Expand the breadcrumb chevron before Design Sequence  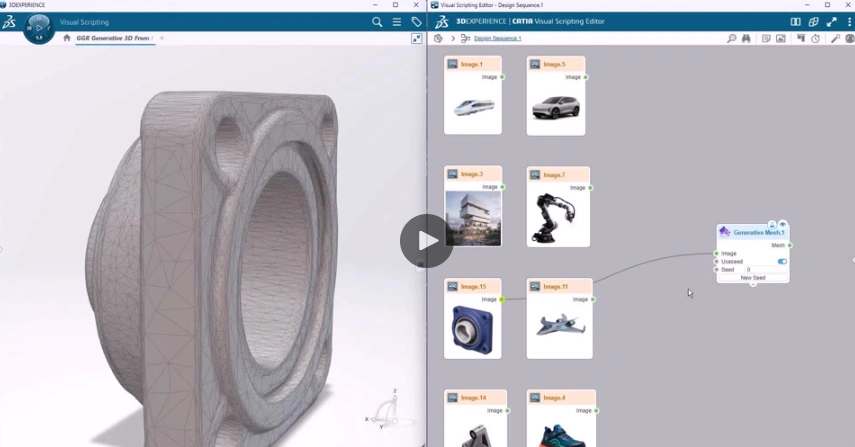point(453,38)
